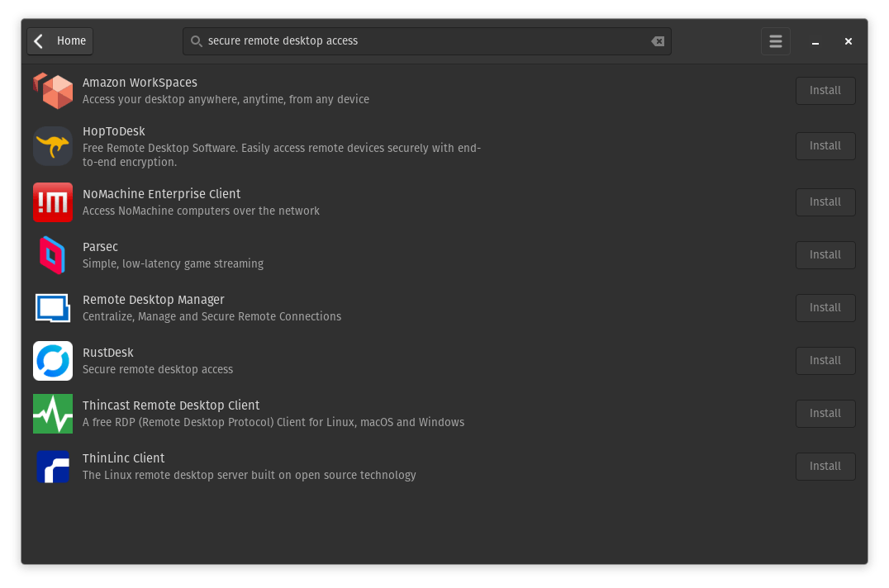889x588 pixels.
Task: Open the Amazon WorkSpaces app icon
Action: (x=53, y=91)
